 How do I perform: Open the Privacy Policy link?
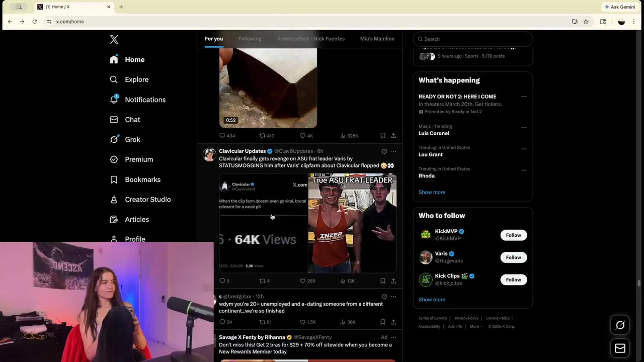tap(466, 318)
